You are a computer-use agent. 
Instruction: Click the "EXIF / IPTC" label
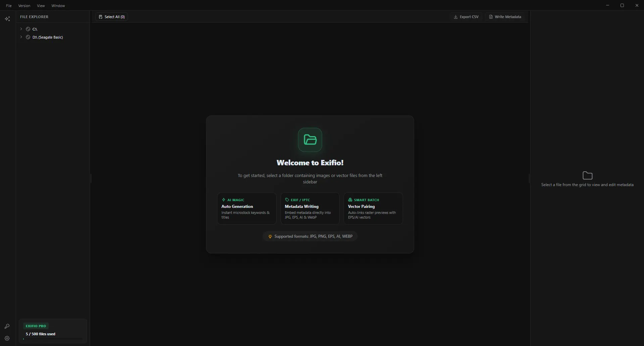[300, 200]
